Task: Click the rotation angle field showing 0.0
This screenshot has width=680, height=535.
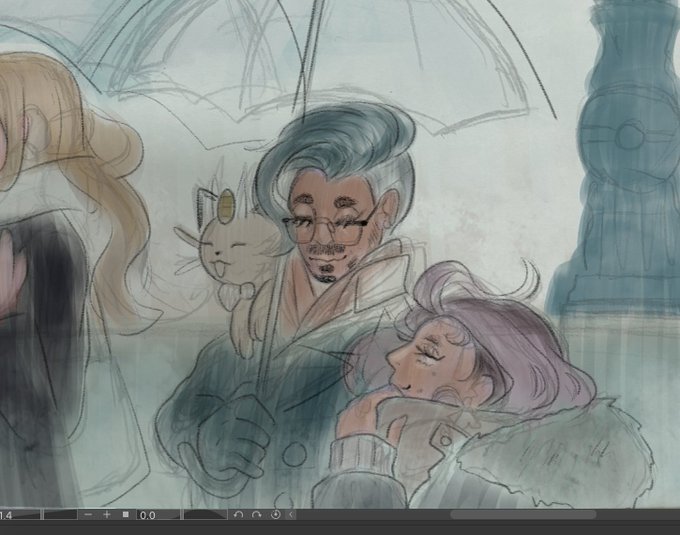Action: 158,515
